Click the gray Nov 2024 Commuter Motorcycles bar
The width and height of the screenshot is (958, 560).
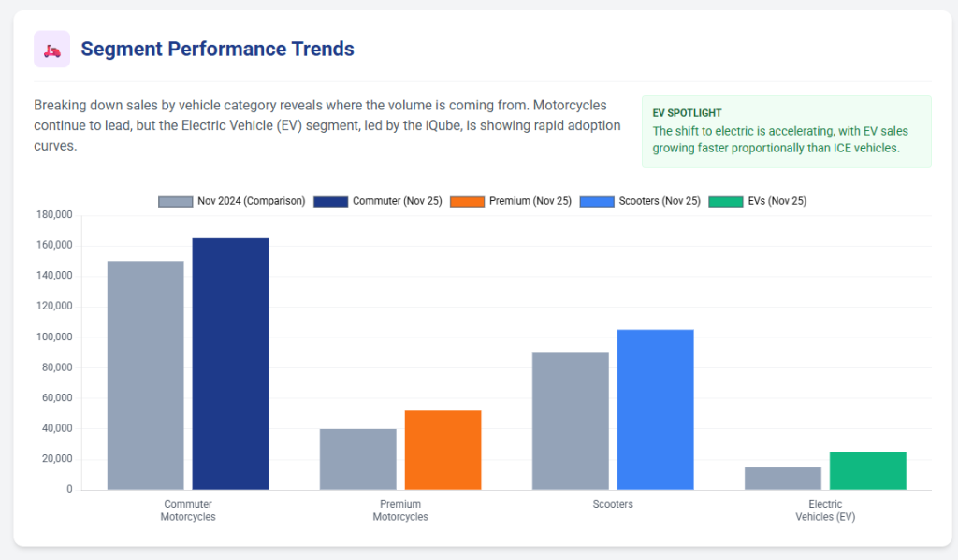(x=145, y=375)
